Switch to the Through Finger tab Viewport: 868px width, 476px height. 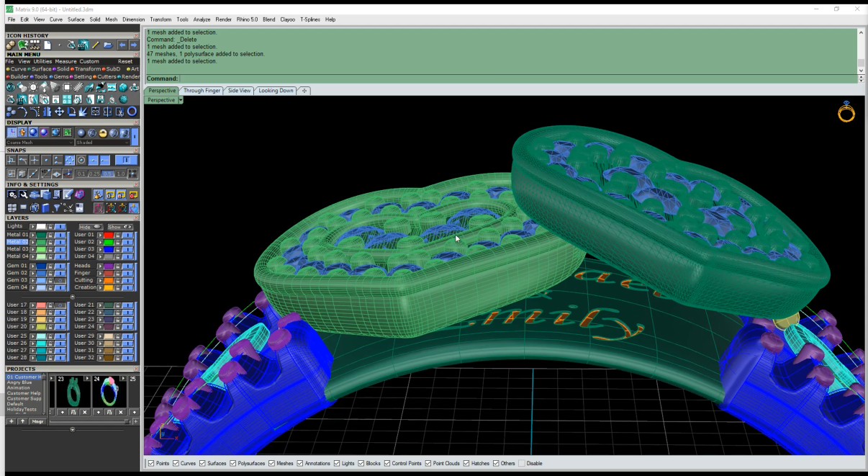pyautogui.click(x=202, y=91)
